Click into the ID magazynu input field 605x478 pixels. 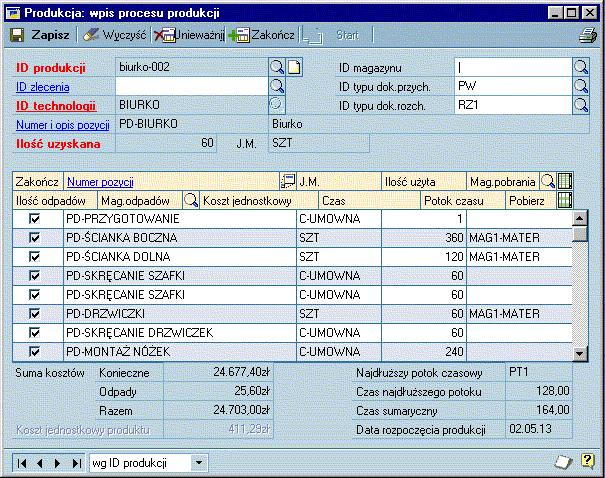pyautogui.click(x=513, y=67)
